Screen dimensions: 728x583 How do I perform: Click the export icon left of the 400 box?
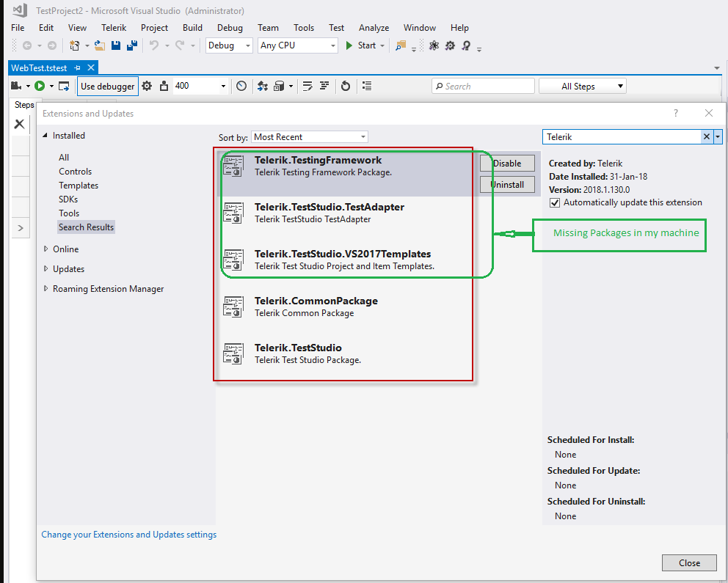[x=164, y=86]
